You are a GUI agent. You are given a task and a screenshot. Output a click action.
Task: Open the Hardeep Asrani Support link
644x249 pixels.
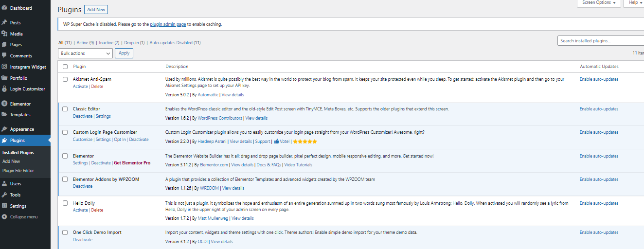pyautogui.click(x=263, y=142)
